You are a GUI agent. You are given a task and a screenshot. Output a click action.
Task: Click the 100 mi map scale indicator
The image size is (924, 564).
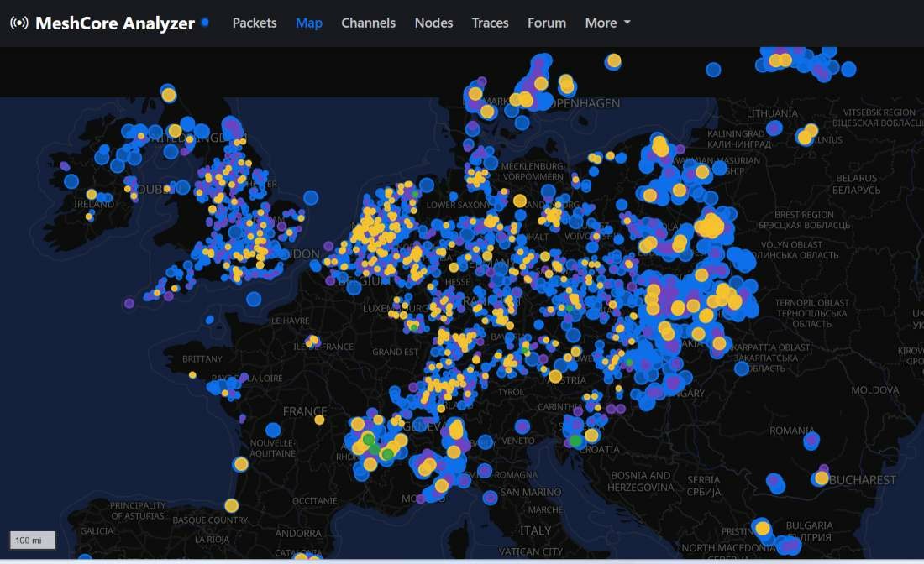click(x=33, y=540)
